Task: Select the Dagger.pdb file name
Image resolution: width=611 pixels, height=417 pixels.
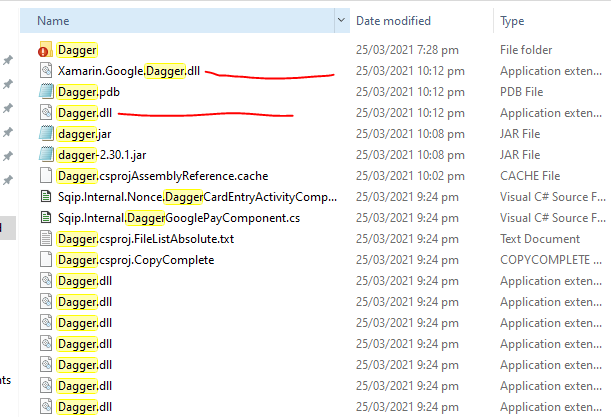Action: (88, 92)
